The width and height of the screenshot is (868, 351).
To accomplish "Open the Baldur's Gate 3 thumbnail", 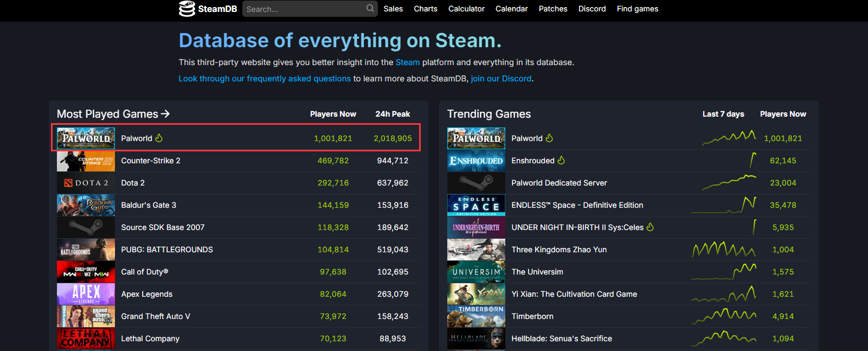I will tap(86, 205).
